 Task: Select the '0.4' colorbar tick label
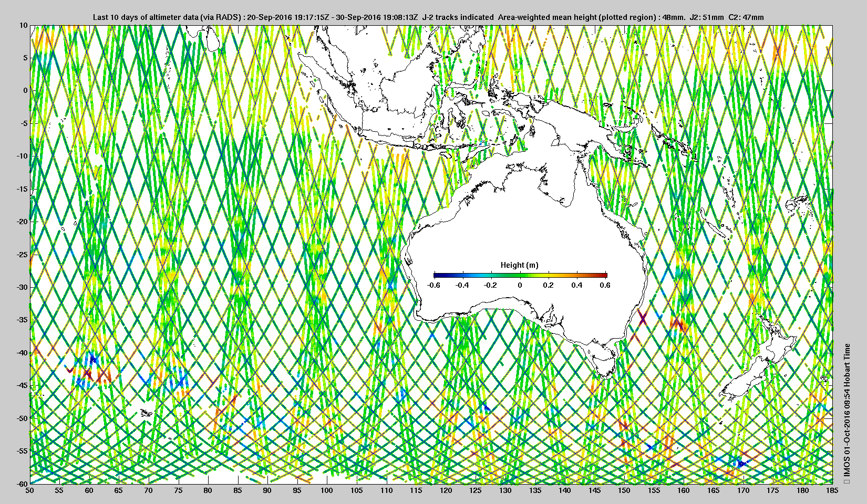coord(577,285)
